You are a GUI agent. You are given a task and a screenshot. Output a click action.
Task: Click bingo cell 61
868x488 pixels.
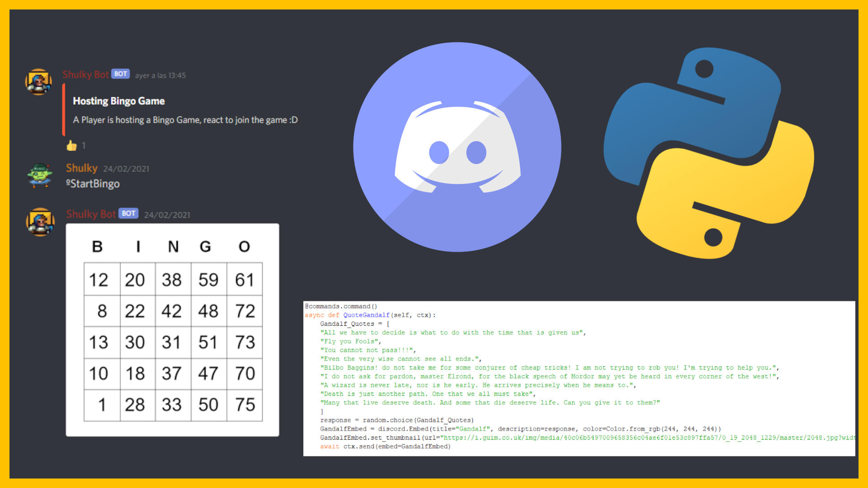245,279
